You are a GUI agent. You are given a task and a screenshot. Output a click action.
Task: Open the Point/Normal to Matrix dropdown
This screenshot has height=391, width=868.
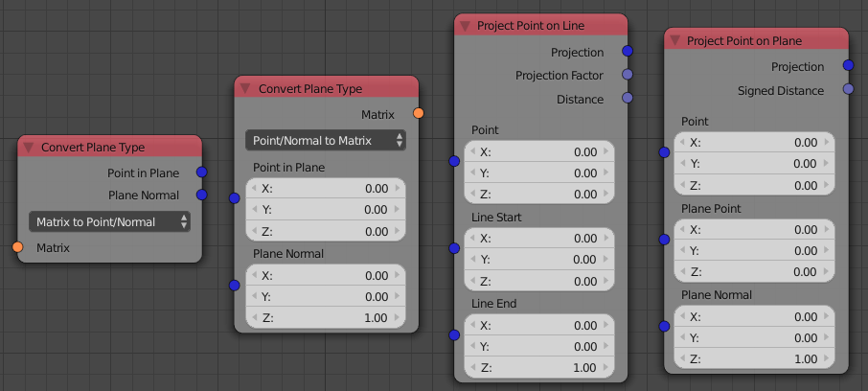coord(326,141)
